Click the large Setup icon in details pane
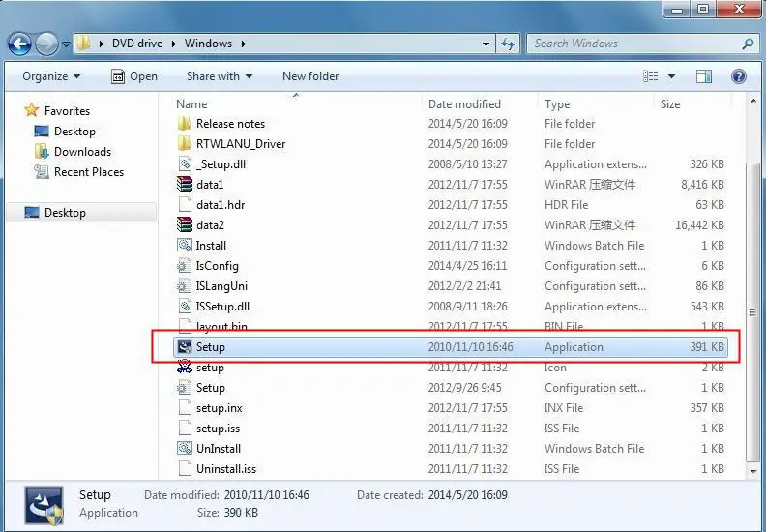Viewport: 766px width, 532px height. (x=44, y=506)
